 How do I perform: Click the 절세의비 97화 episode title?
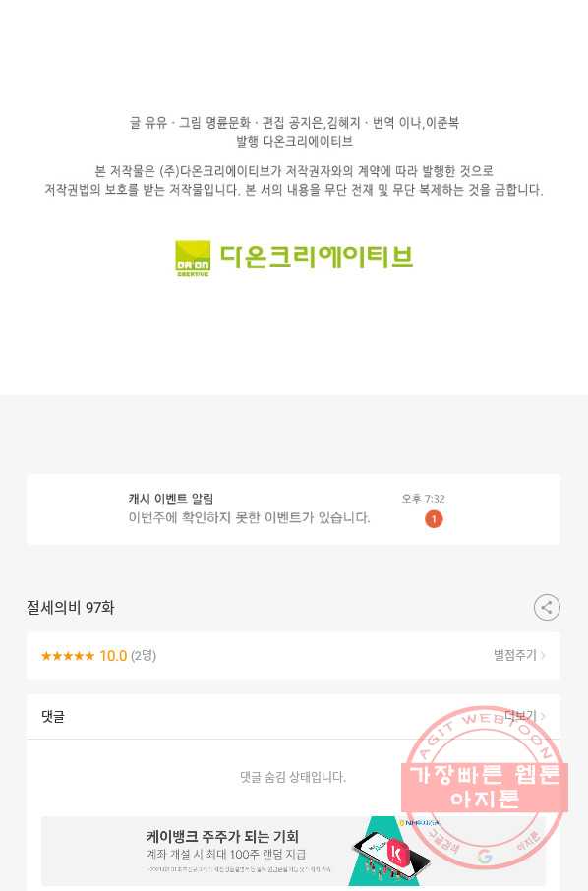click(x=71, y=608)
